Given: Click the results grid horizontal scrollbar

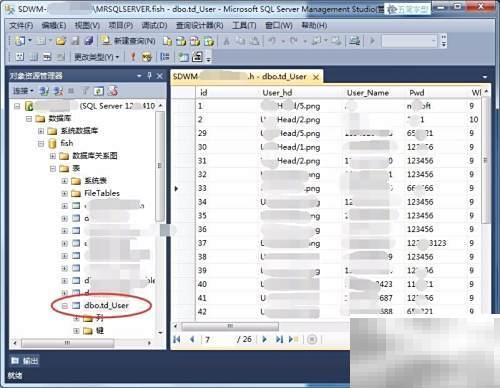Looking at the screenshot, I should click(x=230, y=326).
